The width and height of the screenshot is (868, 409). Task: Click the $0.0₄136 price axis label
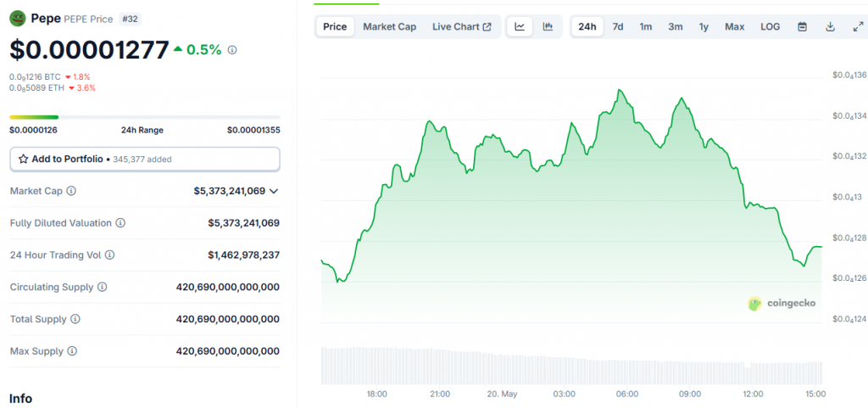(849, 76)
